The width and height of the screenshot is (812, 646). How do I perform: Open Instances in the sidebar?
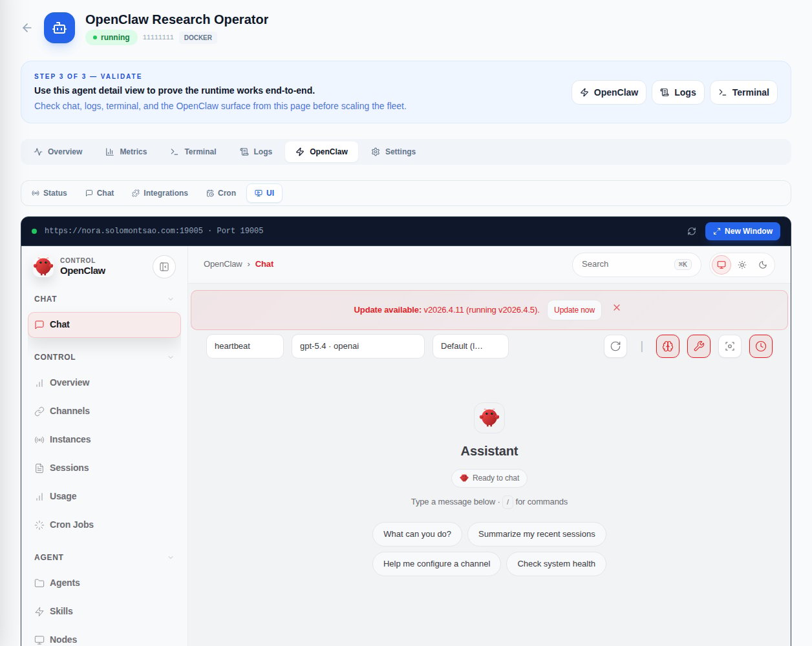(x=104, y=440)
